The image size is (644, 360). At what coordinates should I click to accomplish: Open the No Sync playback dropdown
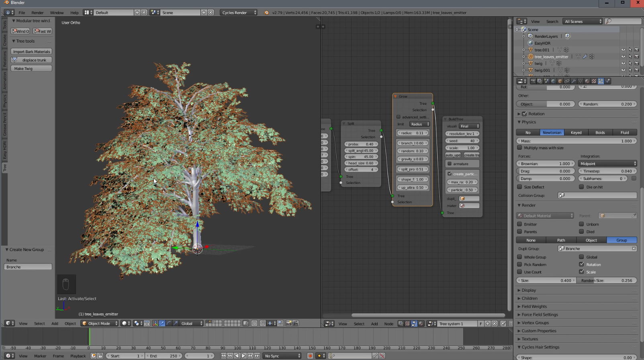(x=282, y=356)
